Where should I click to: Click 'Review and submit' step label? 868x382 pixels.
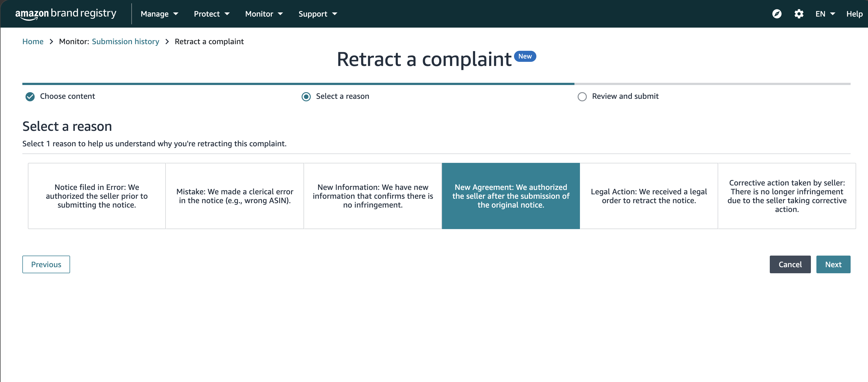click(x=625, y=96)
